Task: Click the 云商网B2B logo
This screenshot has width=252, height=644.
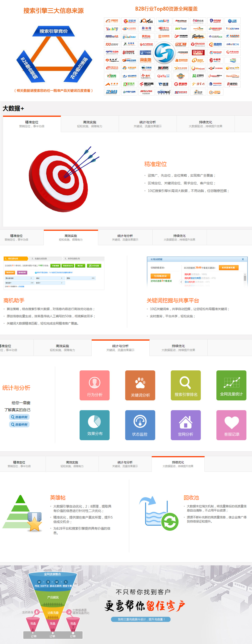Action: [x=215, y=37]
